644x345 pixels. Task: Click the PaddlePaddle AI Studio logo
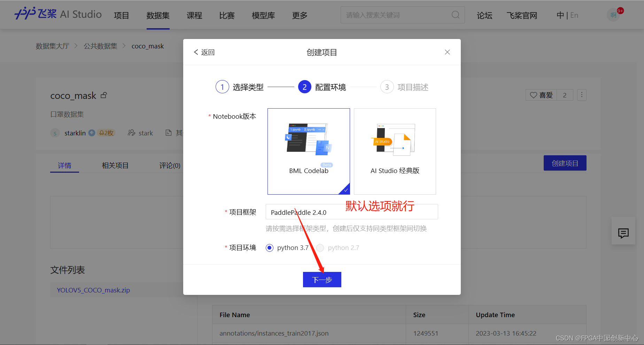click(58, 14)
